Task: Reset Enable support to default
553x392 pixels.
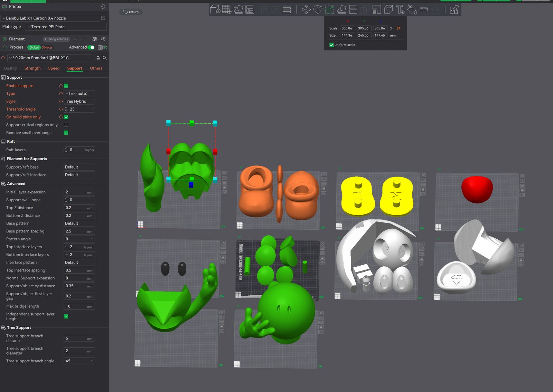Action: (61, 86)
